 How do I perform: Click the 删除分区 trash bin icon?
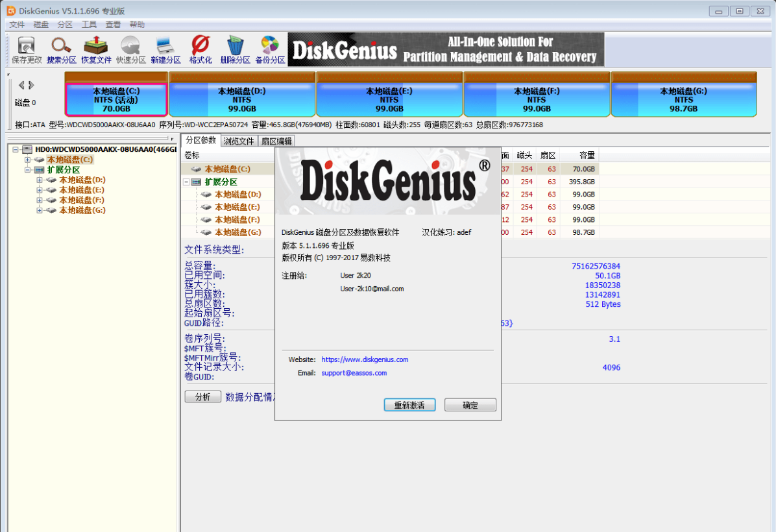(235, 49)
